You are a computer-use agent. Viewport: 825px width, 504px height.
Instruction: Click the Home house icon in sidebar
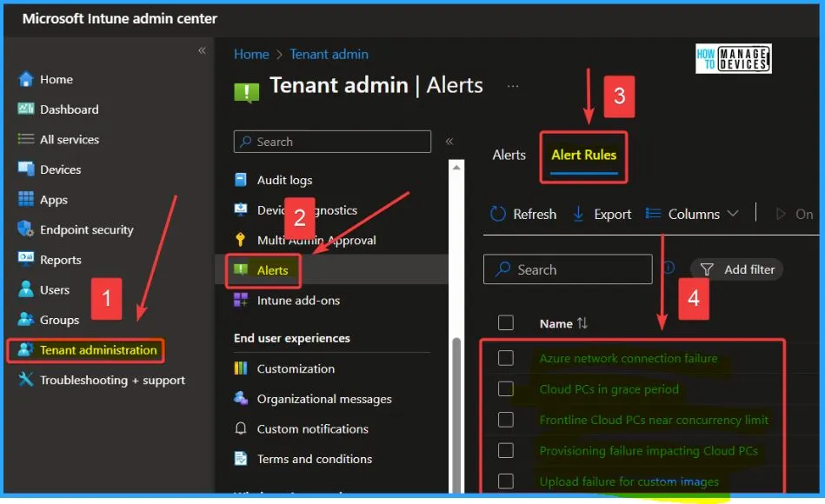25,79
